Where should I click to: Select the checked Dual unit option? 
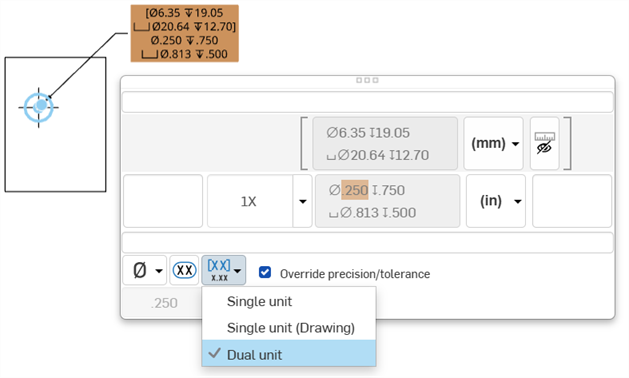pos(289,354)
